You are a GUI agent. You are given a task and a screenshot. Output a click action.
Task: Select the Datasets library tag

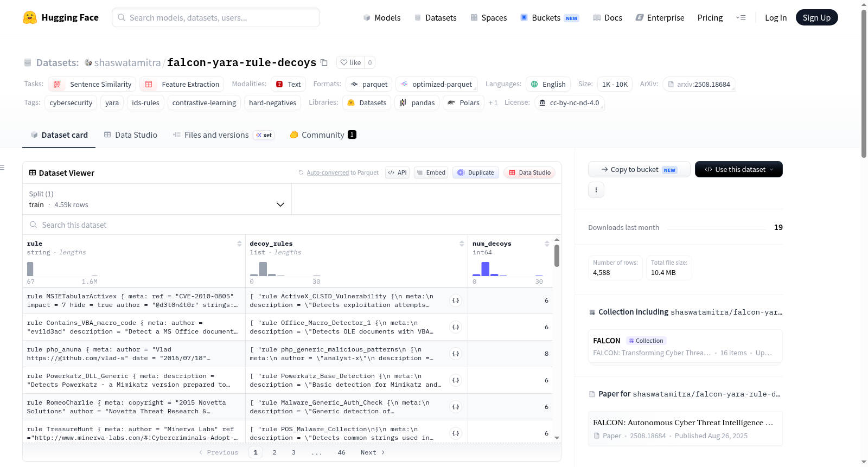[367, 103]
